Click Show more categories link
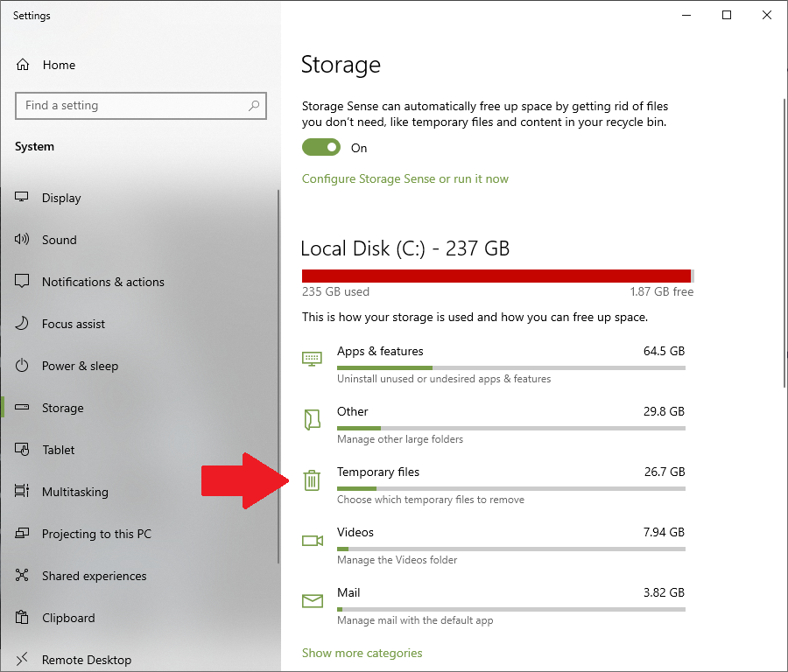The width and height of the screenshot is (788, 672). coord(362,653)
